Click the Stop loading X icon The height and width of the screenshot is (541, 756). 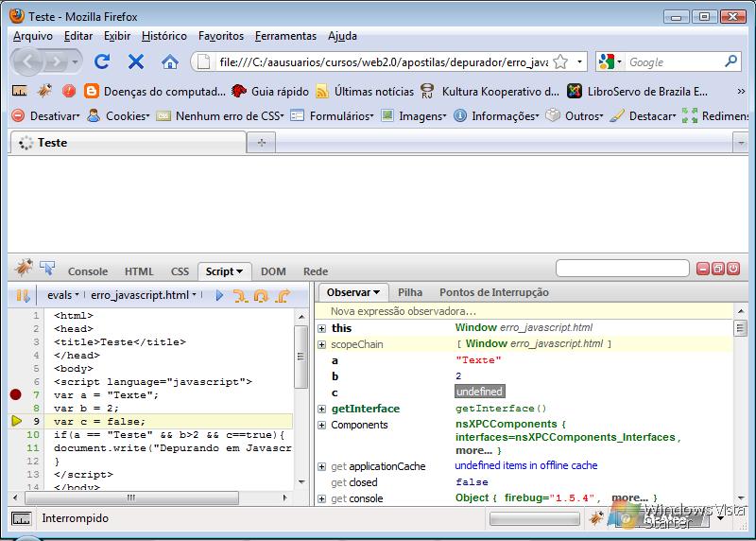136,61
